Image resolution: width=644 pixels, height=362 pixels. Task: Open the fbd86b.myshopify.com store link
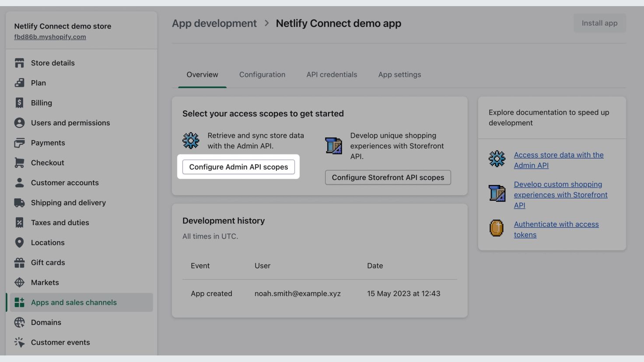coord(50,37)
